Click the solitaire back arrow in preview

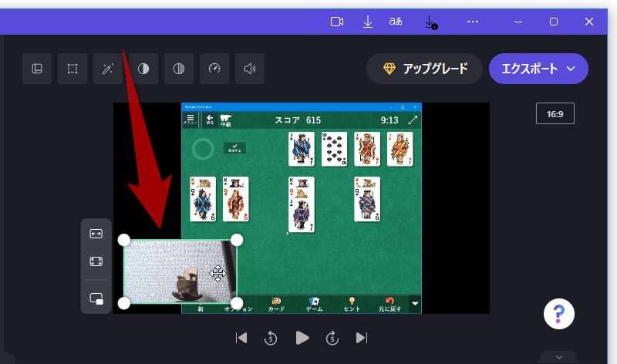pyautogui.click(x=210, y=120)
